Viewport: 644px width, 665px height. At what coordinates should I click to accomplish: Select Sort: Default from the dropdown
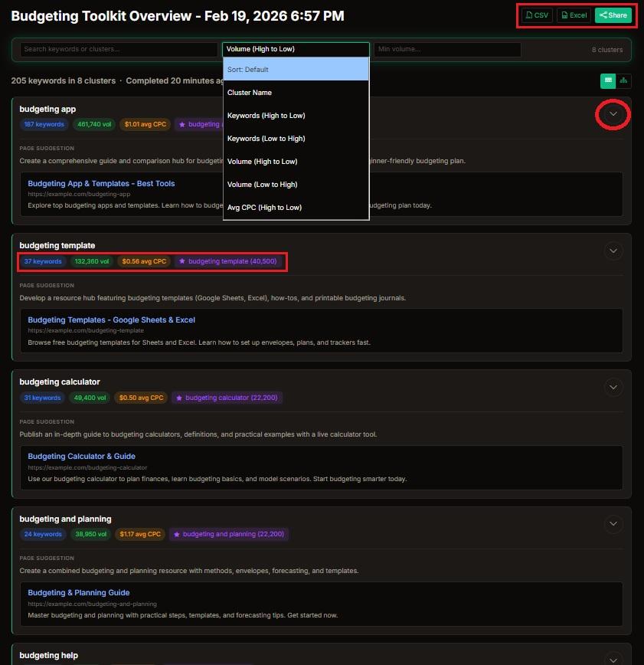(x=295, y=69)
